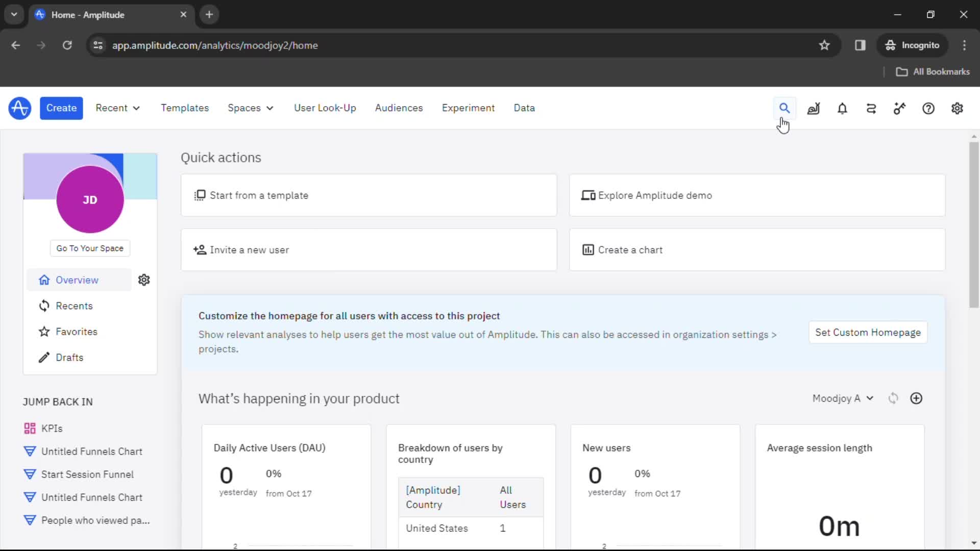The width and height of the screenshot is (980, 551).
Task: Open the User Look-Up menu tab
Action: pos(325,108)
